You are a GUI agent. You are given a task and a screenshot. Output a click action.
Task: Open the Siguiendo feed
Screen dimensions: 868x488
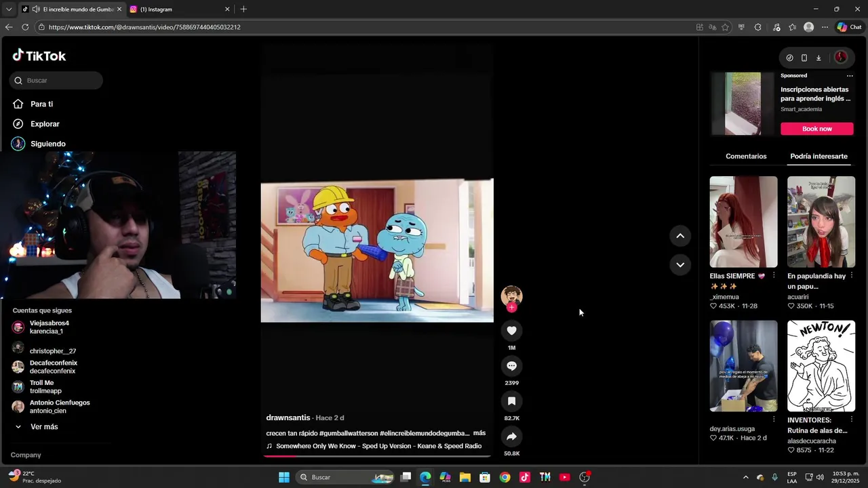point(39,144)
